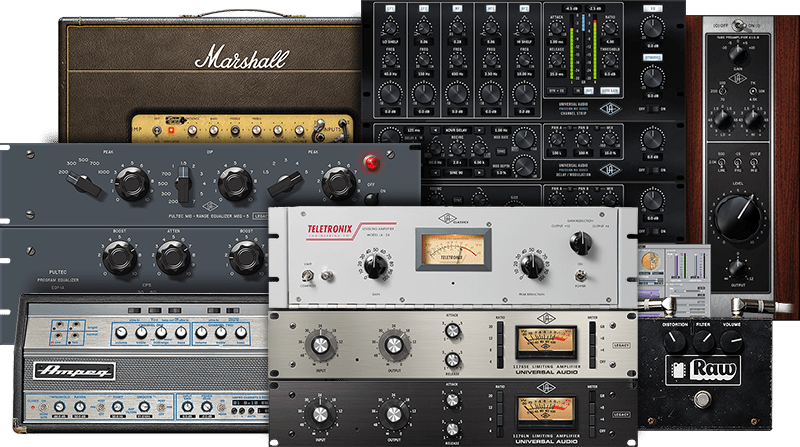
Task: Select ratio 4 on the black 1176LN
Action: (499, 430)
